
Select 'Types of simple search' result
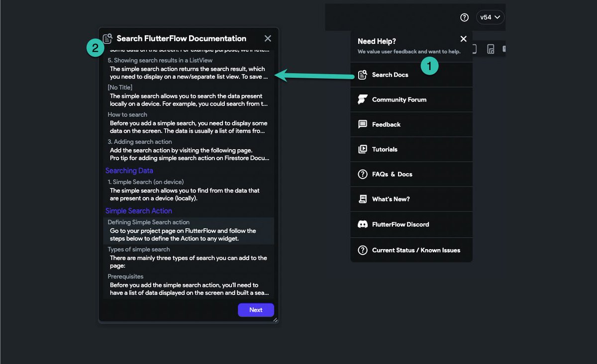point(189,258)
